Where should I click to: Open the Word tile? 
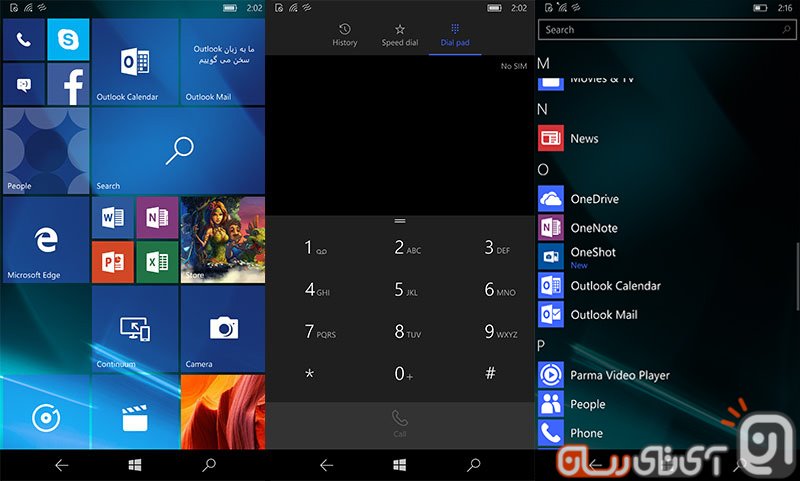pyautogui.click(x=112, y=217)
